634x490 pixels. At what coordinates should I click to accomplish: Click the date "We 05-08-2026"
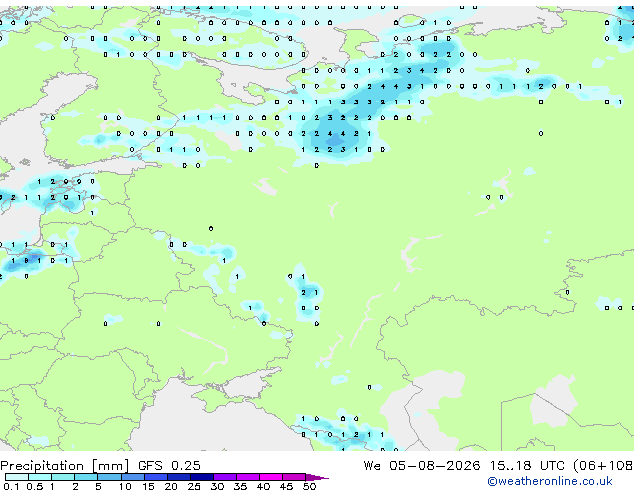(422, 465)
